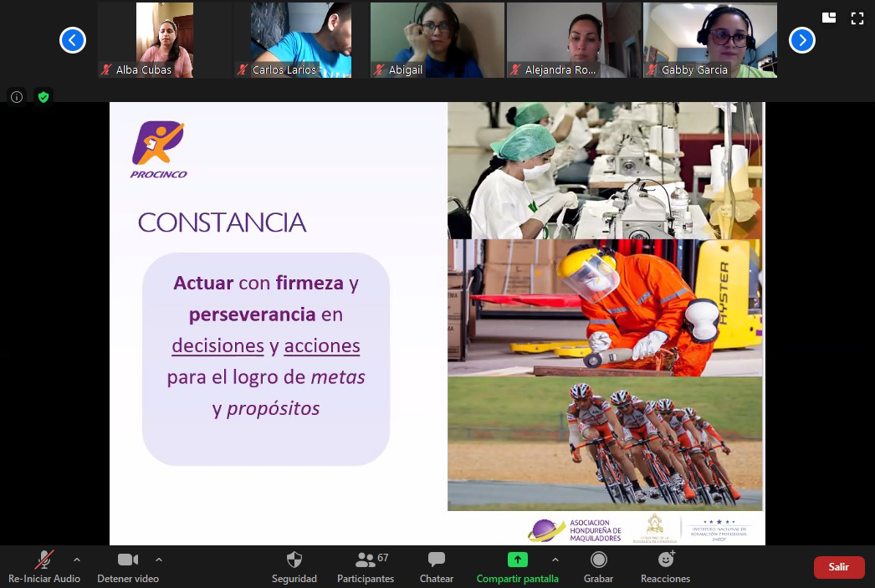Select Gabby Garcia video thumbnail
The height and width of the screenshot is (588, 875).
pos(710,40)
